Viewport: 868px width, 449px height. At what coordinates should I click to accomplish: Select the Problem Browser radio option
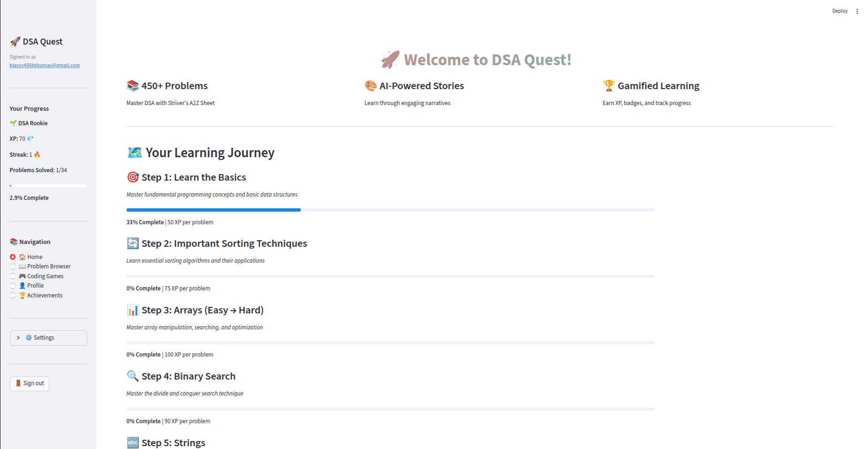pyautogui.click(x=13, y=266)
